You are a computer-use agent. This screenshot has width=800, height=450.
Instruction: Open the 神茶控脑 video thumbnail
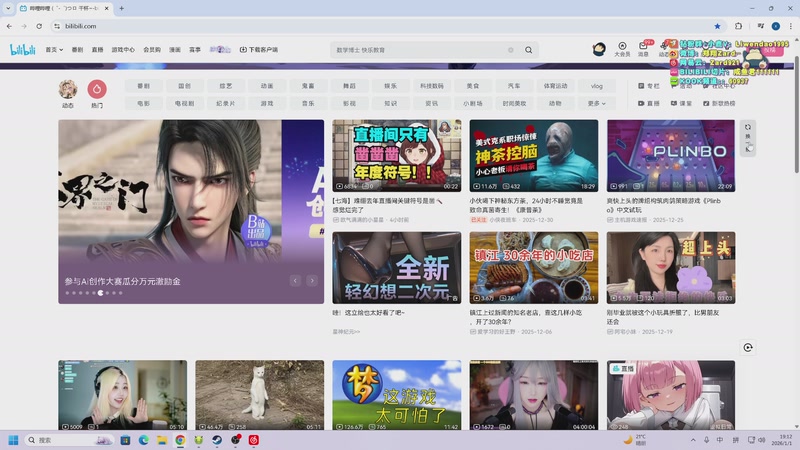(x=534, y=156)
